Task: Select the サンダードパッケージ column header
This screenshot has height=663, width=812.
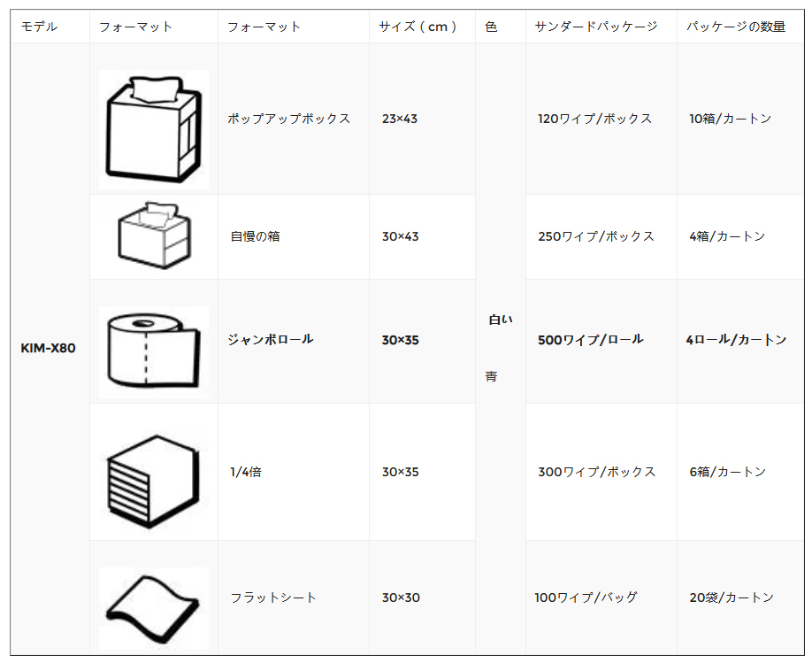Action: 596,27
